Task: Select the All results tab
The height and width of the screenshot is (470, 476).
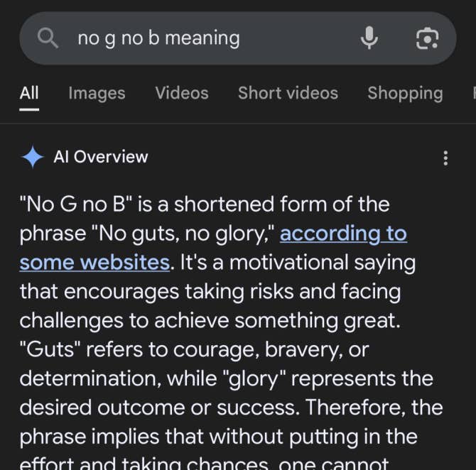Action: pyautogui.click(x=29, y=93)
